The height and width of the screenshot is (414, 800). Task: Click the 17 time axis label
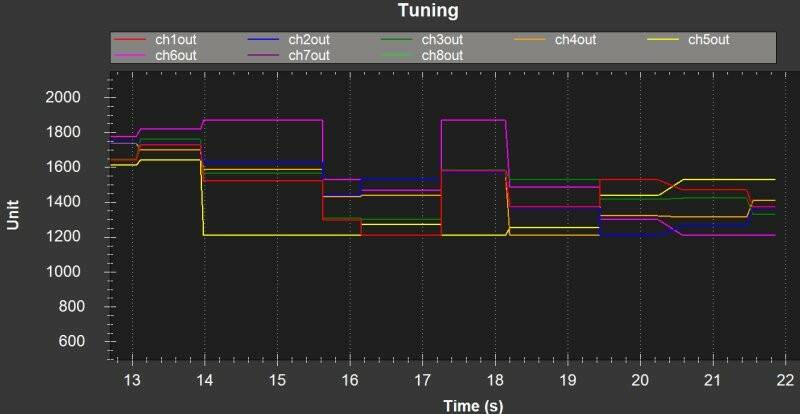point(422,380)
